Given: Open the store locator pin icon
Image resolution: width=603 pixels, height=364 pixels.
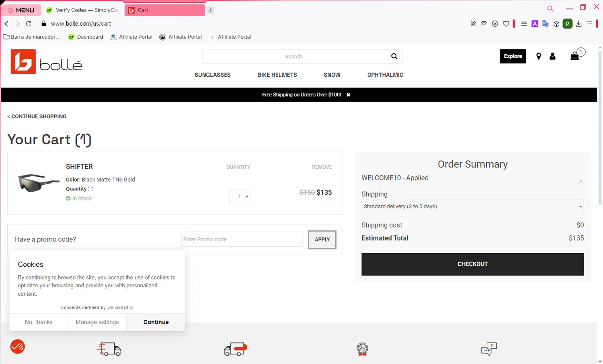Looking at the screenshot, I should pyautogui.click(x=539, y=57).
